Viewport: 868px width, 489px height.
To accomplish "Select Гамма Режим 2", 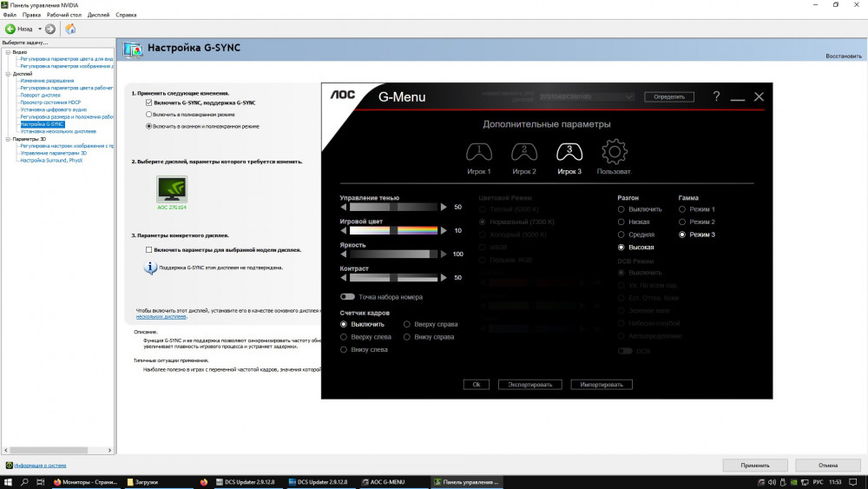I will click(682, 222).
